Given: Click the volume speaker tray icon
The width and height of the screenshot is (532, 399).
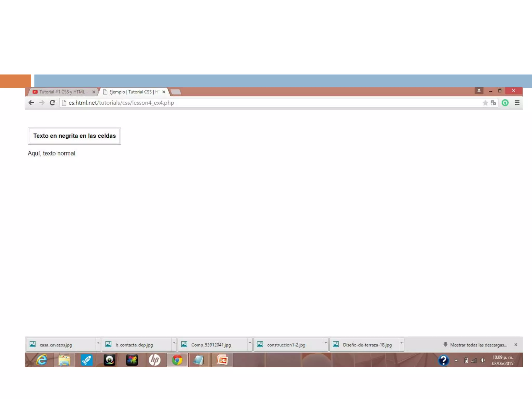Looking at the screenshot, I should pos(483,360).
